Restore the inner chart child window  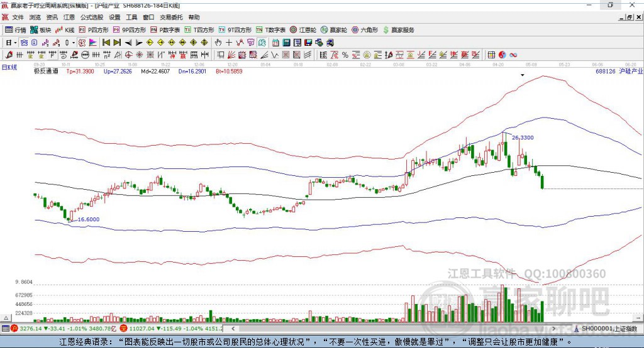tap(630, 17)
